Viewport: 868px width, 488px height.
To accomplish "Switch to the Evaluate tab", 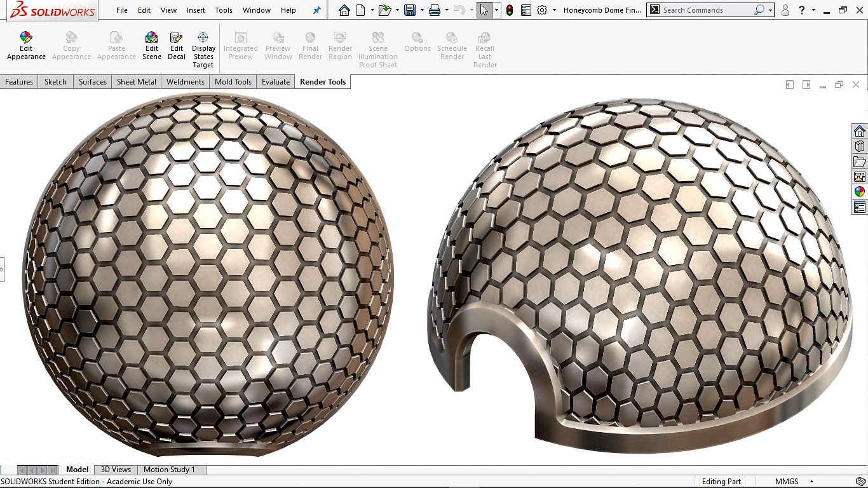I will [x=276, y=82].
